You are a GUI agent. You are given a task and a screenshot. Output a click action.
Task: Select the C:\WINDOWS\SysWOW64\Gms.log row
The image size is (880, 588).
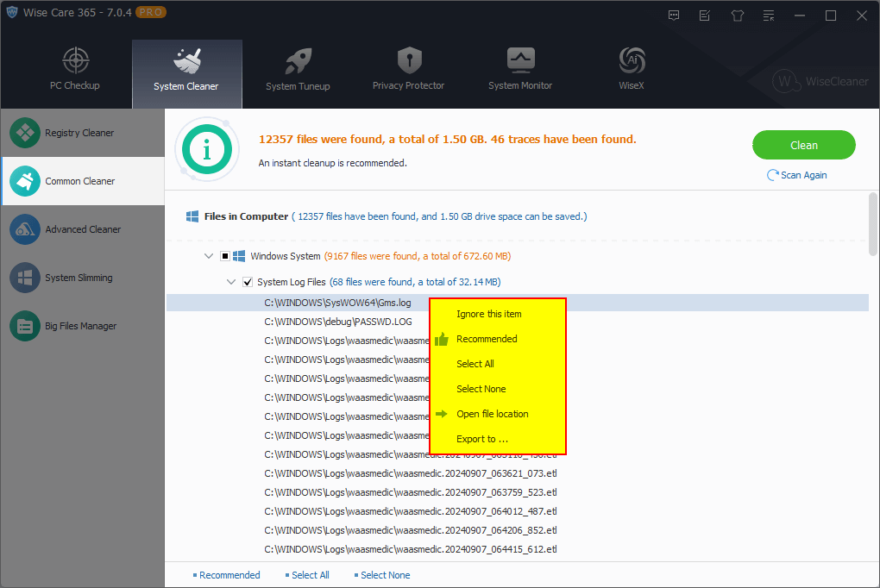pos(518,303)
